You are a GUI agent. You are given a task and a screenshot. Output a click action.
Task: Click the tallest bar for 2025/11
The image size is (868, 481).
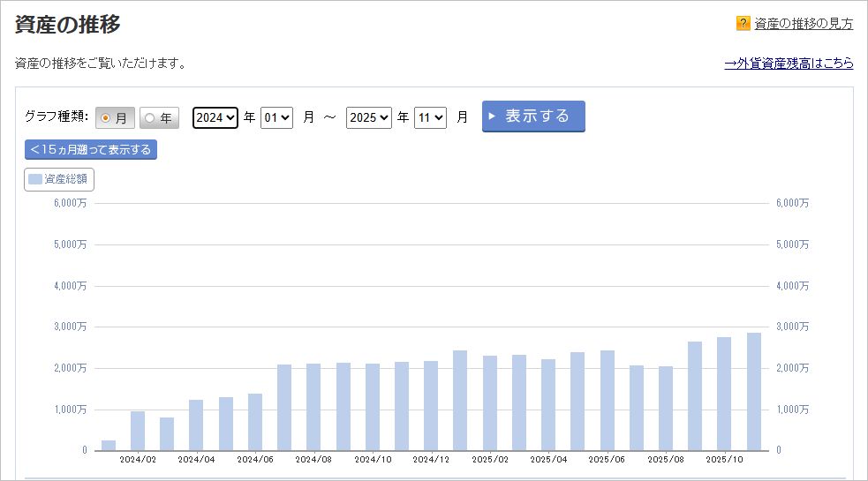coord(754,392)
